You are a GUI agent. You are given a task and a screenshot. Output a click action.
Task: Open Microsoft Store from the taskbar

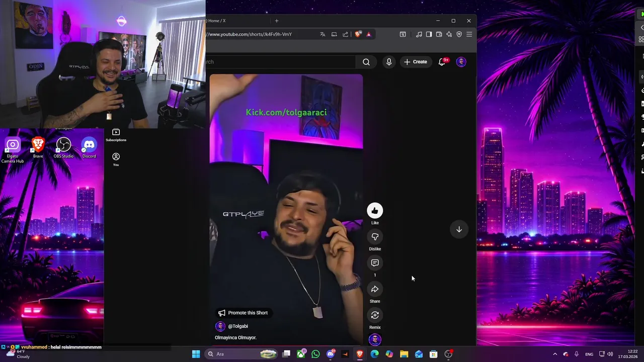(x=433, y=354)
